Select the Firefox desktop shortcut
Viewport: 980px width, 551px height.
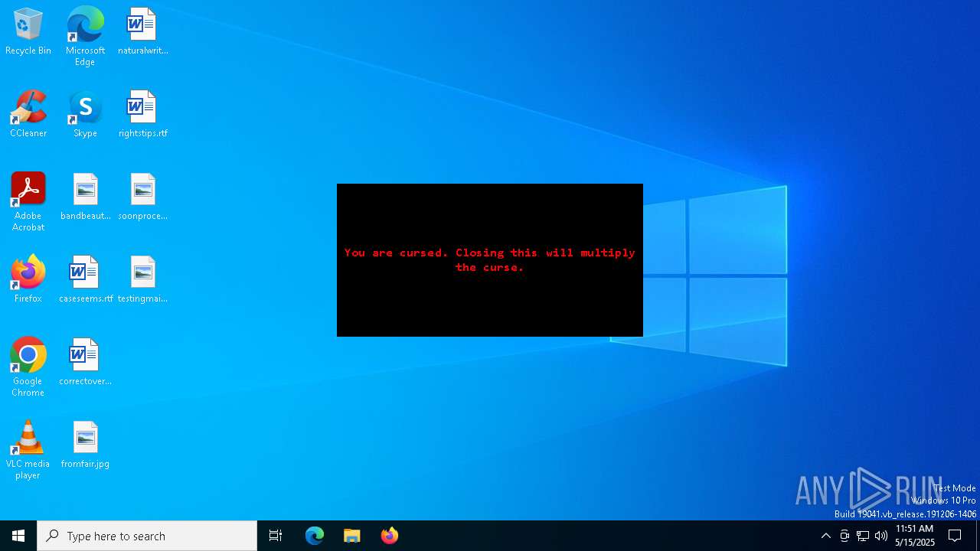(x=28, y=280)
